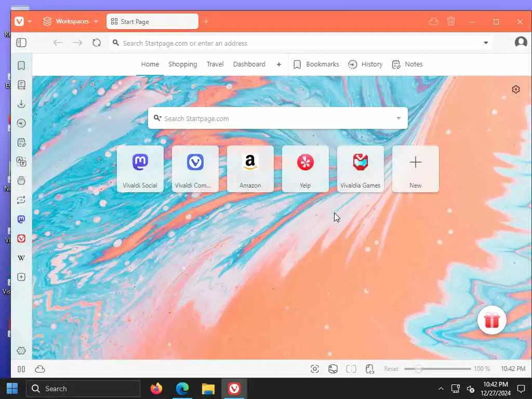Click the address bar field

300,43
